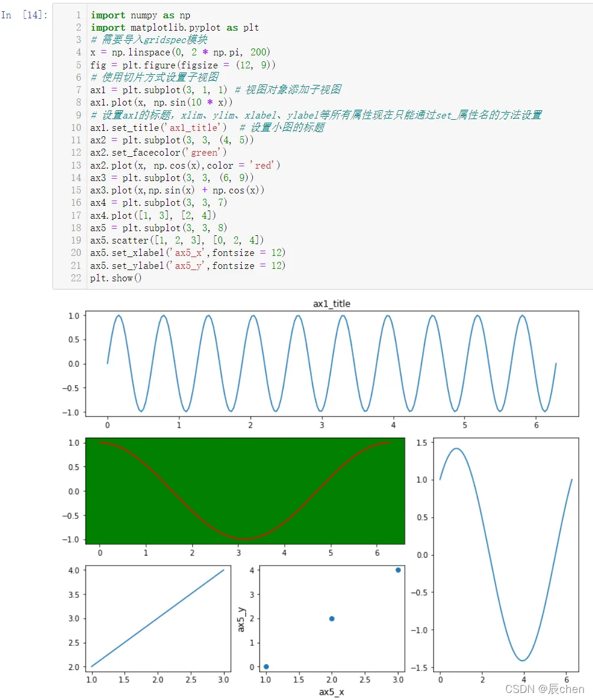Click the ax5_x axis label
The width and height of the screenshot is (593, 700).
click(x=331, y=692)
